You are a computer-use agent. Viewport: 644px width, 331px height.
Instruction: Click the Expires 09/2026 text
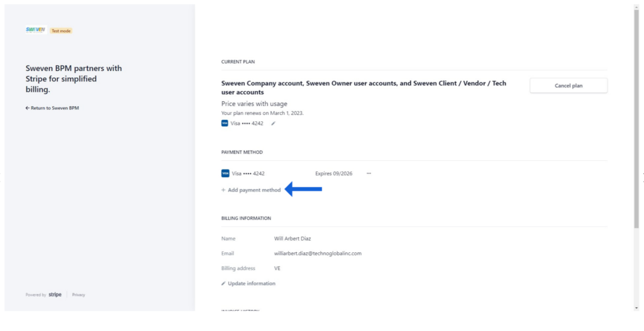pyautogui.click(x=333, y=173)
